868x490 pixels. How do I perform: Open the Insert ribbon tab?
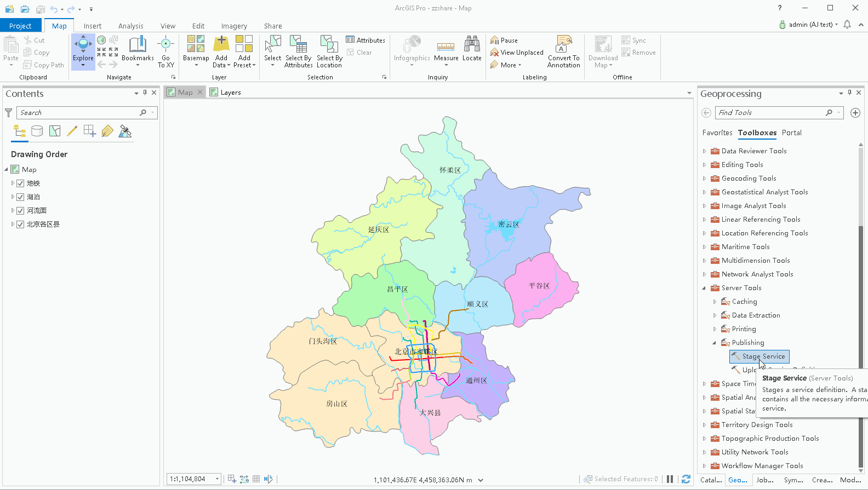tap(93, 26)
